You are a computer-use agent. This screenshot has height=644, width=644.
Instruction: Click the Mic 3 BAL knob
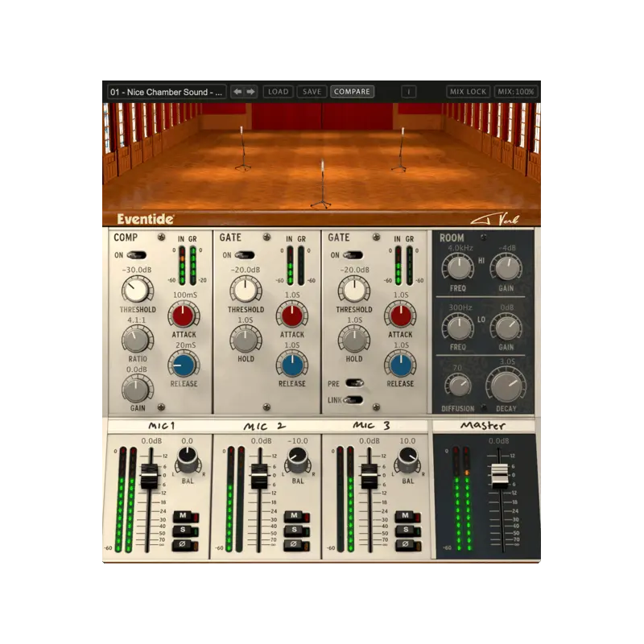407,460
